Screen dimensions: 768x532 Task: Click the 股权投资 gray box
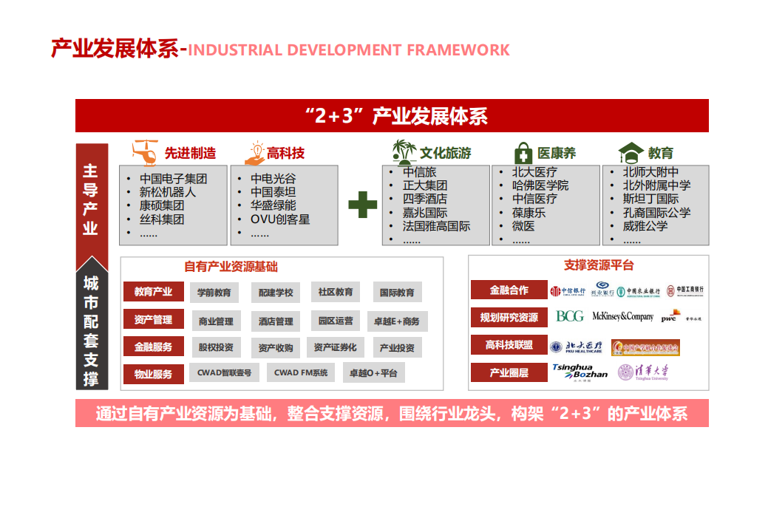click(x=216, y=347)
